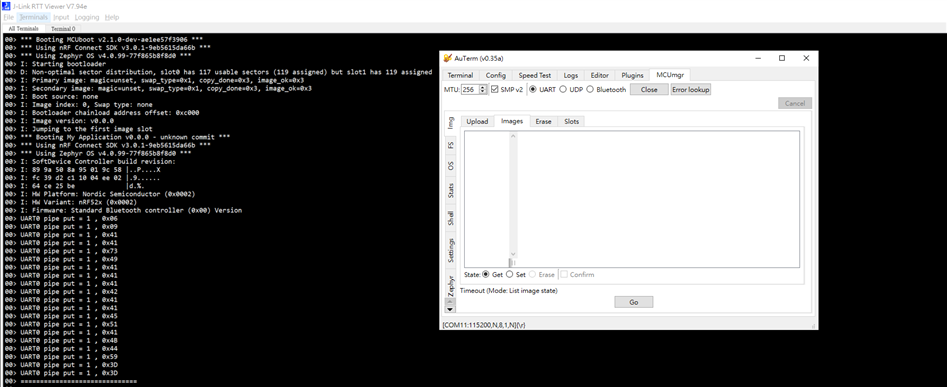Tick the Confirm checkbox
Image resolution: width=947 pixels, height=387 pixels.
(x=563, y=274)
